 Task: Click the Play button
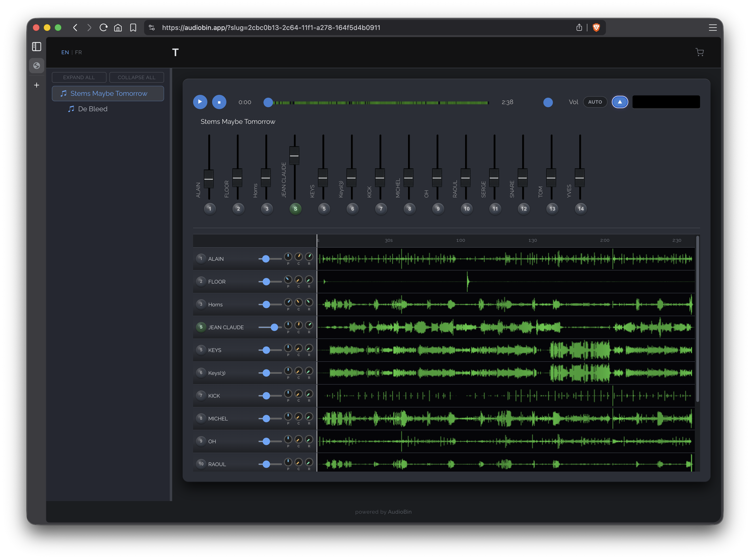[x=200, y=102]
